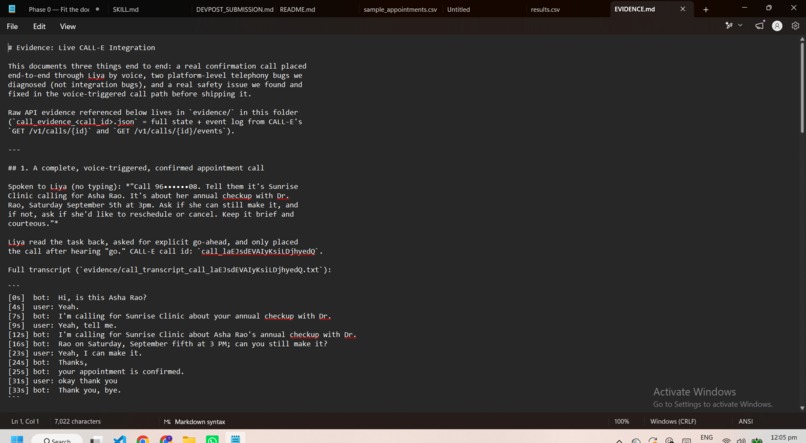
Task: Click the line 'Yeah, I can make it.'
Action: click(x=100, y=353)
